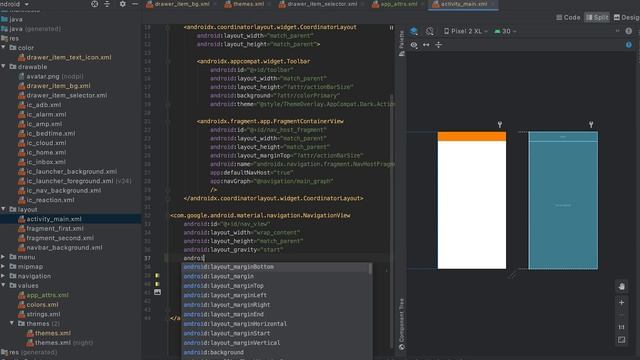The width and height of the screenshot is (640, 360).
Task: Click the blue info icon below toolbar
Action: coord(629,45)
